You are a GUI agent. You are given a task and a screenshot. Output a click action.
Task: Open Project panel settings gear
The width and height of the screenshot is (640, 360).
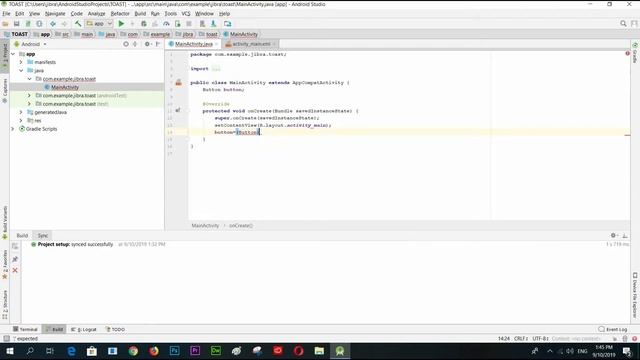coord(147,44)
